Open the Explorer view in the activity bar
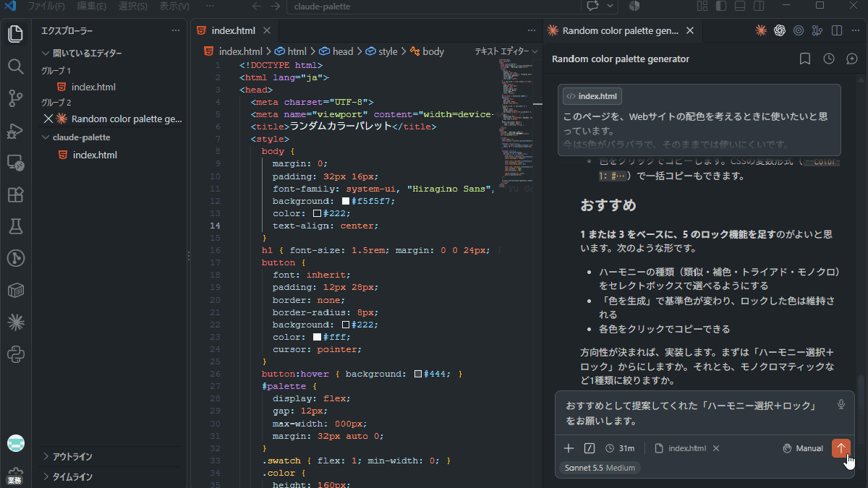This screenshot has height=488, width=868. tap(16, 34)
